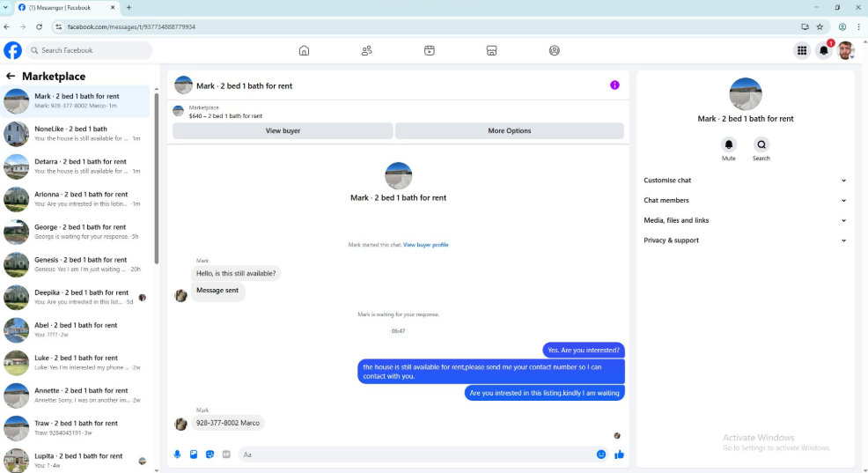
Task: Open the Marketplace $640 listing banner
Action: [398, 111]
